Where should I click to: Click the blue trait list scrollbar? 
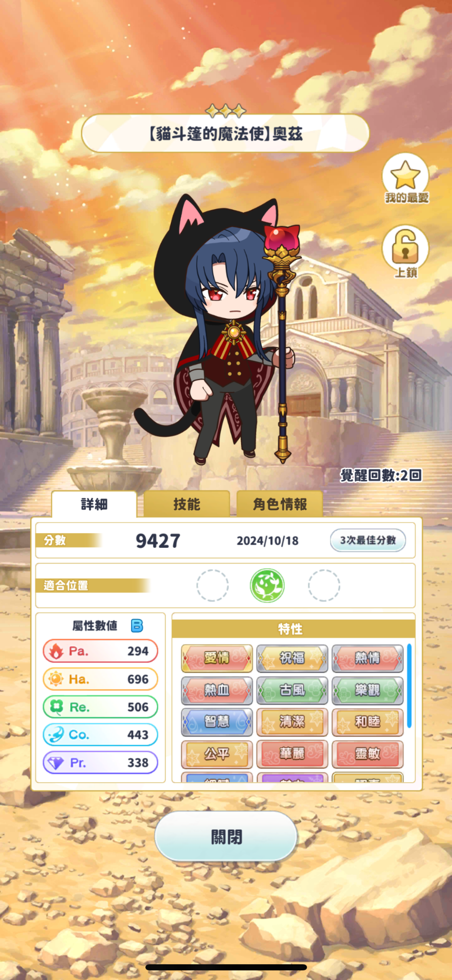pos(409,686)
